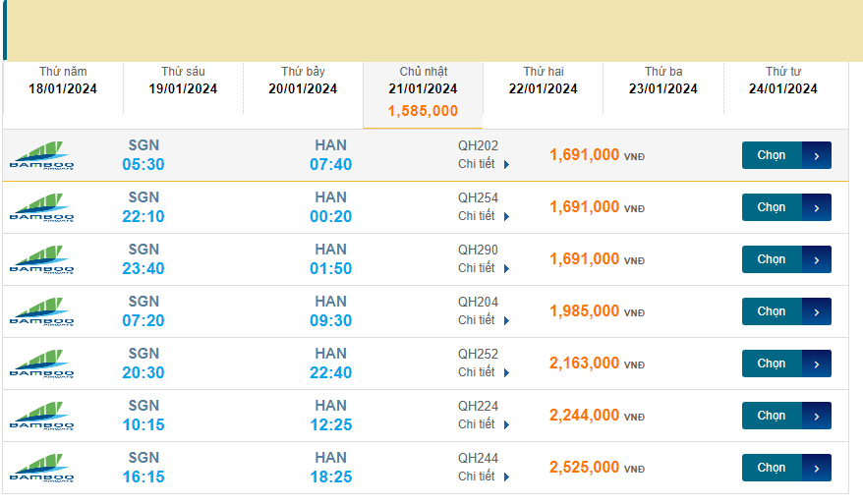The height and width of the screenshot is (504, 863).
Task: Click arrow icon on QH290 Chọn button
Action: click(817, 259)
